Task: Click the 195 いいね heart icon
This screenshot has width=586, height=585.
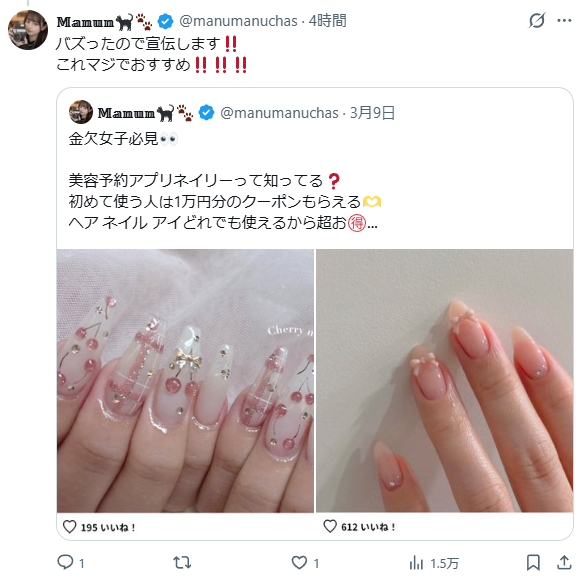Action: click(x=70, y=527)
